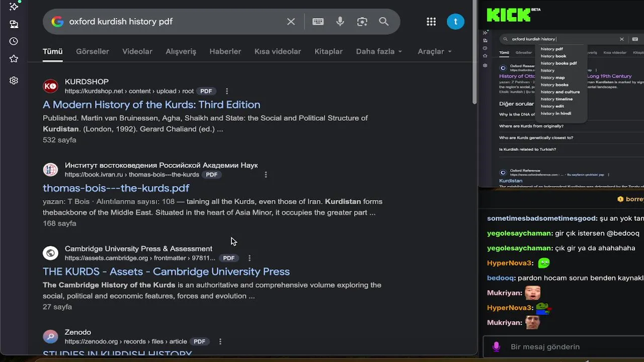The image size is (644, 362).
Task: Open thomas-bois---the-kurds.pdf result
Action: click(x=116, y=188)
